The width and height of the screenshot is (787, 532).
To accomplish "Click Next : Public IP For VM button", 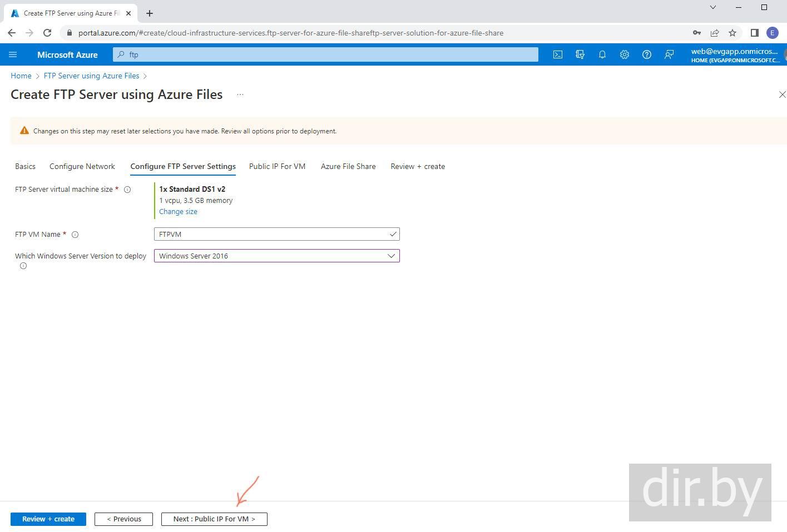I will click(x=214, y=519).
